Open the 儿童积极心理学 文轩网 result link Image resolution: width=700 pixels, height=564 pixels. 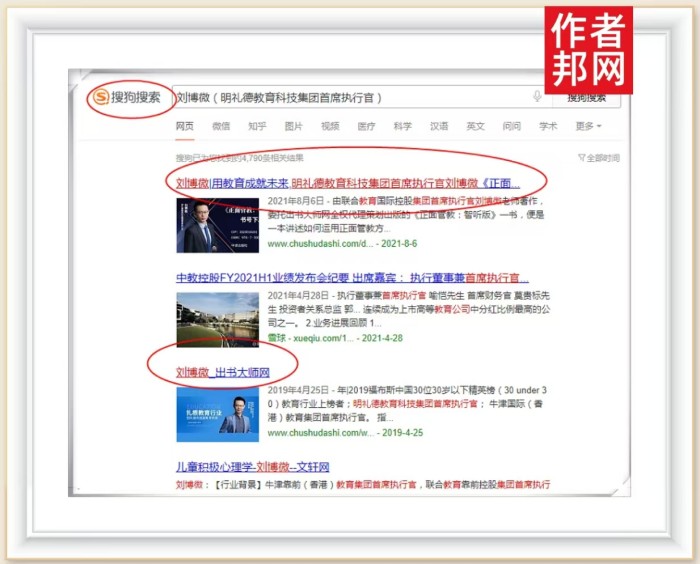point(252,466)
